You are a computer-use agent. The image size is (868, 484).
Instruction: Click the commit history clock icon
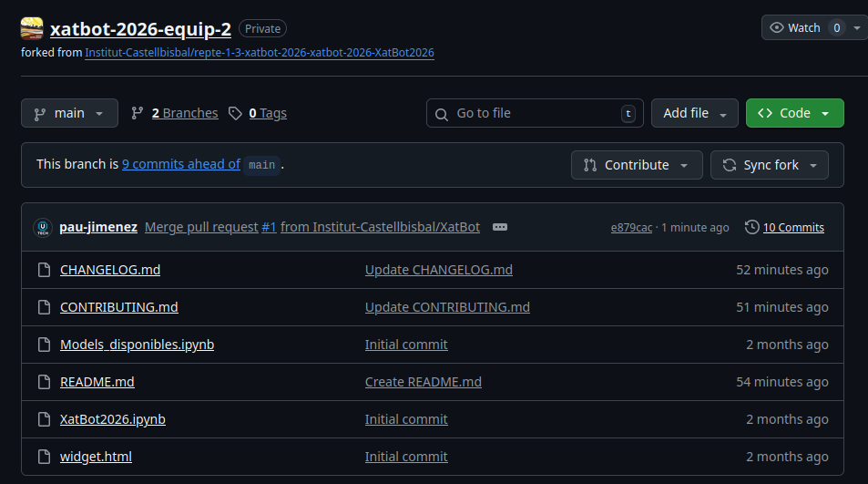(x=751, y=227)
